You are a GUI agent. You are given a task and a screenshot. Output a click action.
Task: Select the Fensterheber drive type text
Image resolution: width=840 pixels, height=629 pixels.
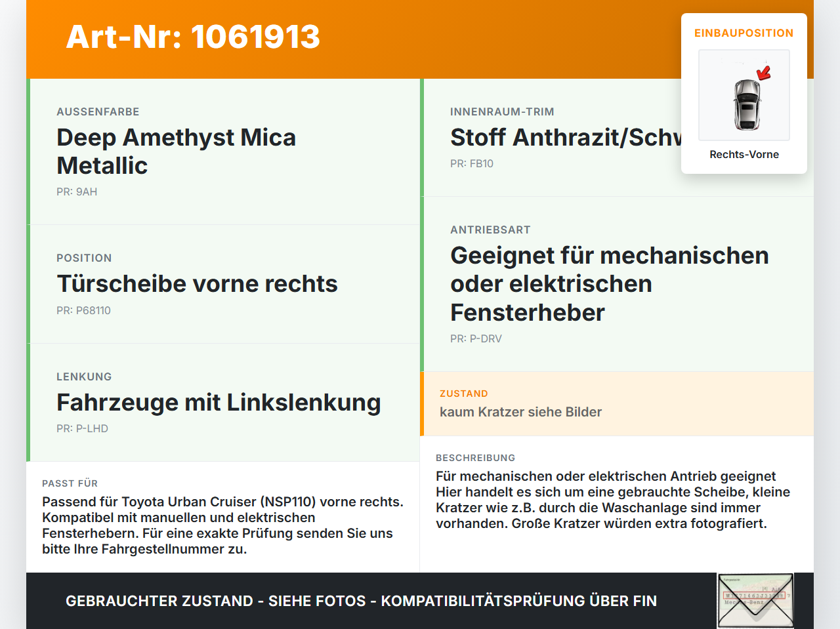pos(610,283)
